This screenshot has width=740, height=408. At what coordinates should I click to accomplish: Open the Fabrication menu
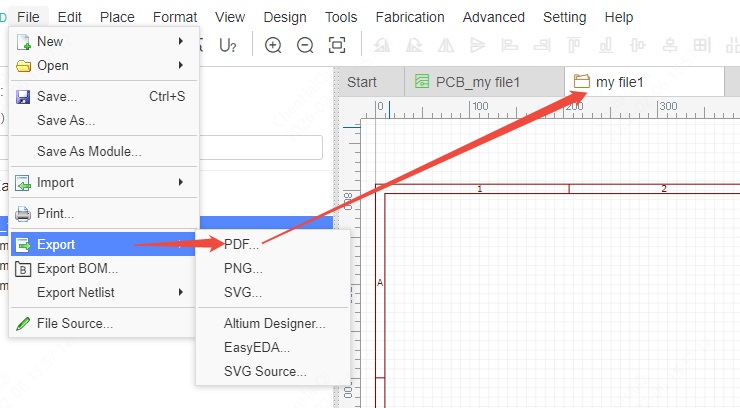point(410,17)
